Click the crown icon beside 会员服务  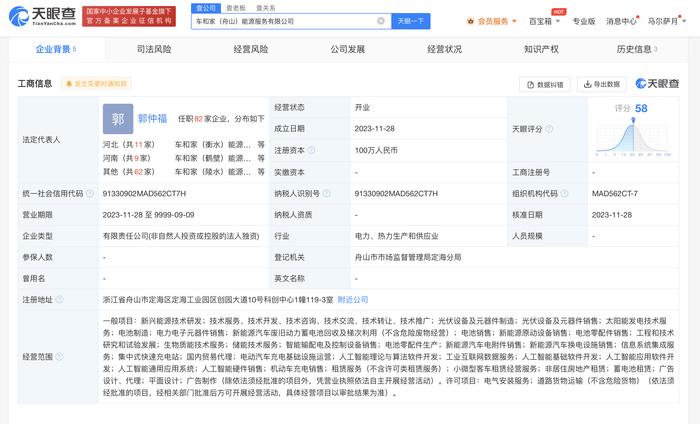(470, 21)
